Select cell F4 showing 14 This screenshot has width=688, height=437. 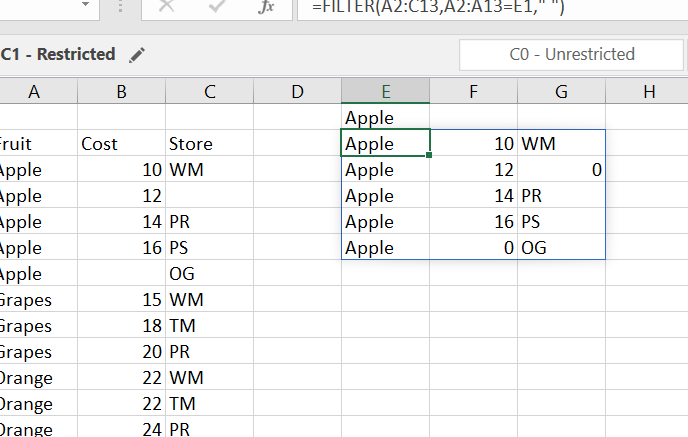(x=473, y=195)
